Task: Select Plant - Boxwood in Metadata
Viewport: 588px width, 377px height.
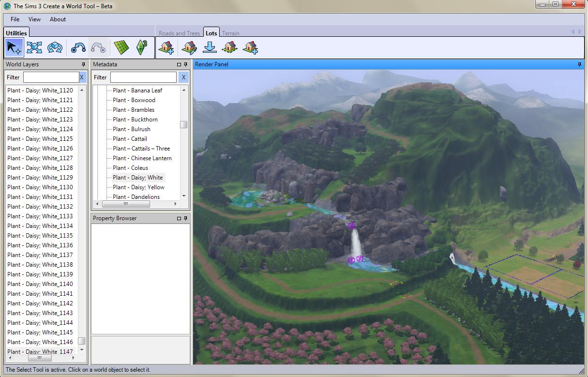Action: pos(134,100)
